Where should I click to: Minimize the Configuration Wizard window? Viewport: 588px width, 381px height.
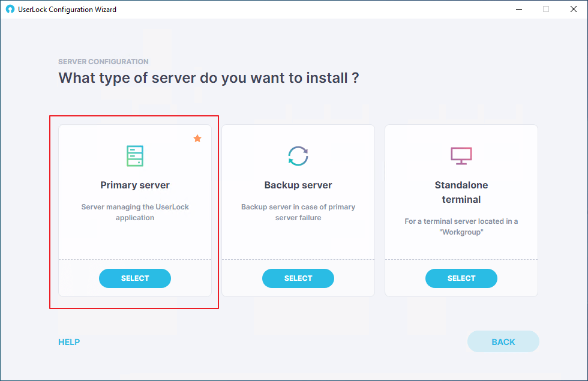[x=519, y=10]
